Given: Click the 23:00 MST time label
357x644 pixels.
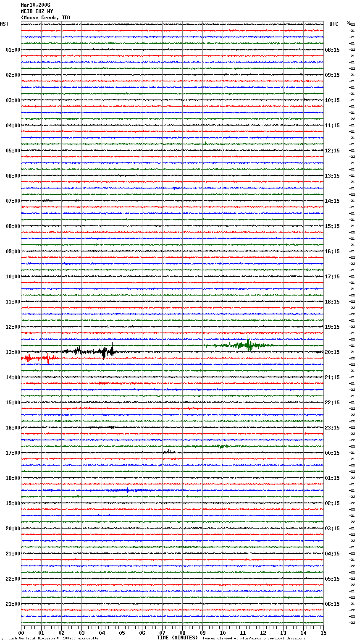Looking at the screenshot, I should (13, 604).
